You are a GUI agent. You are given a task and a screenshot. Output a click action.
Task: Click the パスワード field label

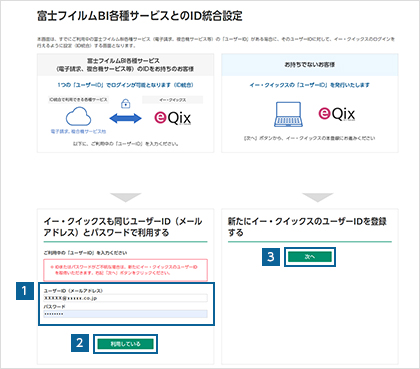click(x=54, y=306)
